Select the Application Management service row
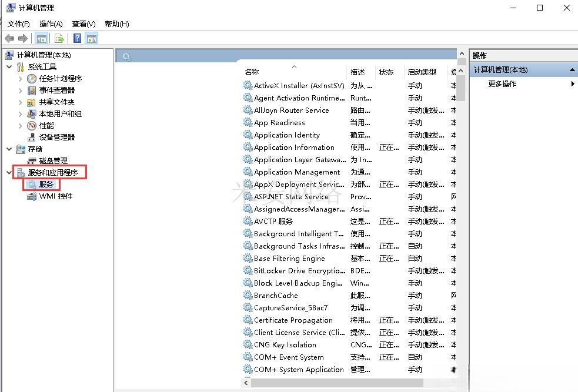The width and height of the screenshot is (578, 392). pos(349,172)
